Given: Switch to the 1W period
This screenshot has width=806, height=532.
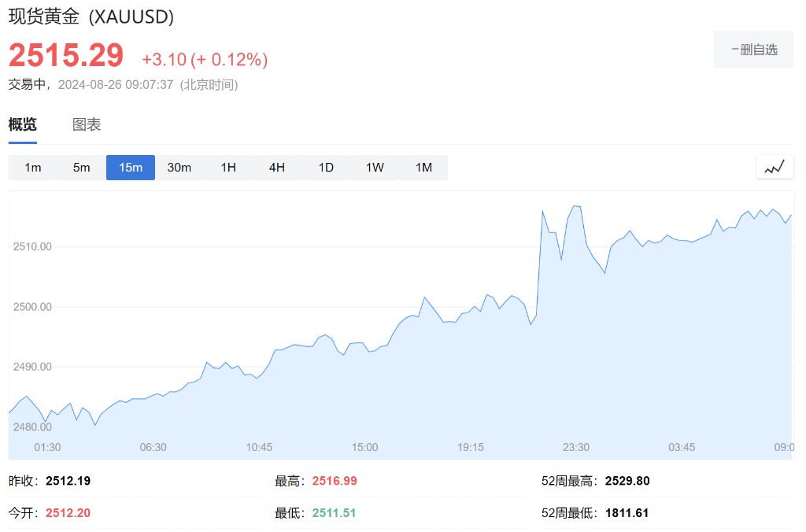Looking at the screenshot, I should click(x=375, y=168).
